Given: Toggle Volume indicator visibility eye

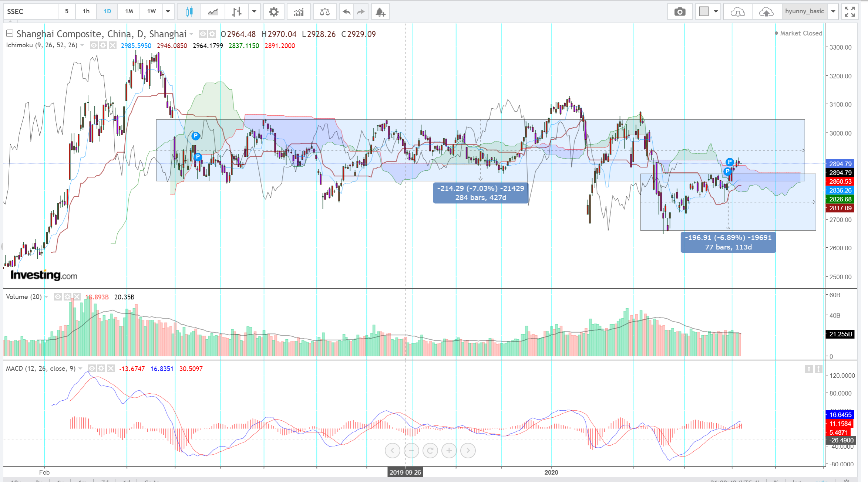Looking at the screenshot, I should (58, 297).
